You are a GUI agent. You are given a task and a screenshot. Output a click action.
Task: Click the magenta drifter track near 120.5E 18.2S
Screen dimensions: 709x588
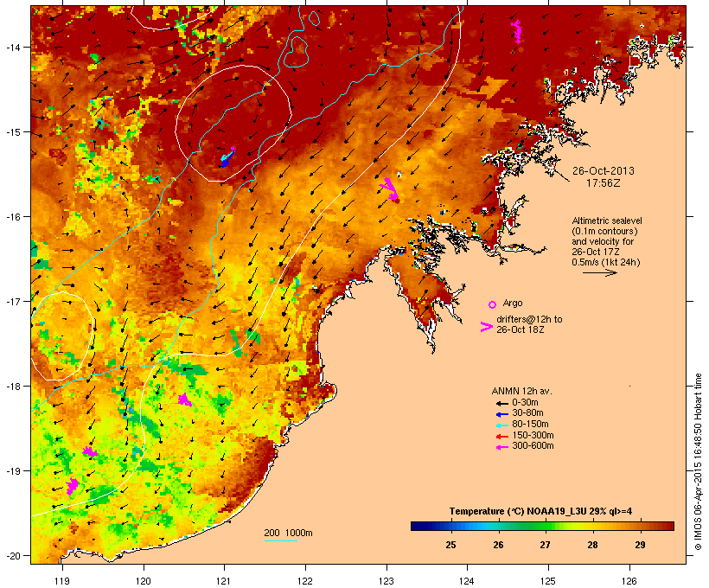point(184,399)
